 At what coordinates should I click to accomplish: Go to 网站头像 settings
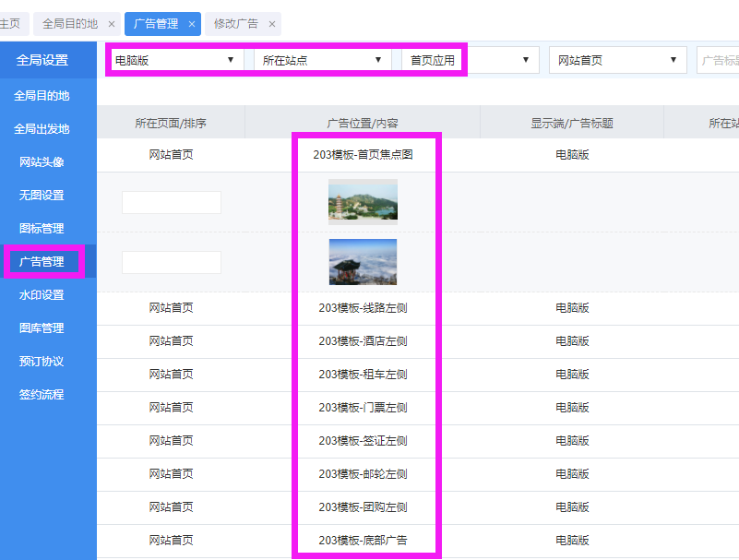click(x=42, y=162)
